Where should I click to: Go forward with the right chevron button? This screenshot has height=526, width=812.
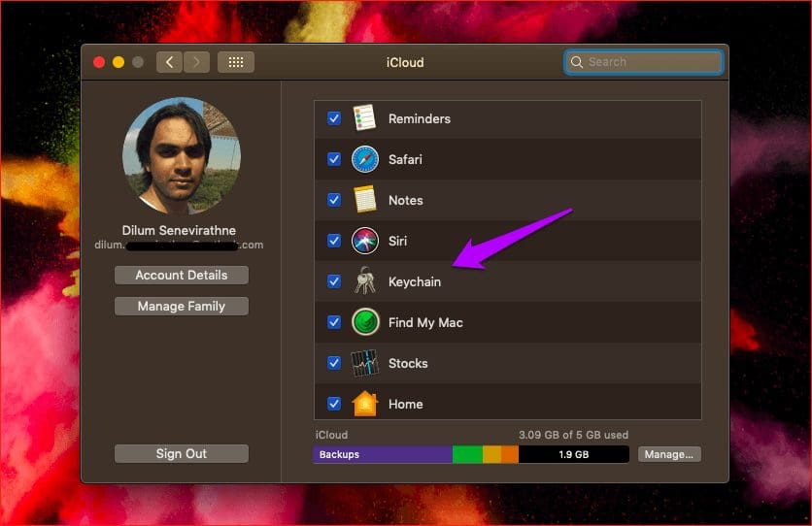pos(196,62)
